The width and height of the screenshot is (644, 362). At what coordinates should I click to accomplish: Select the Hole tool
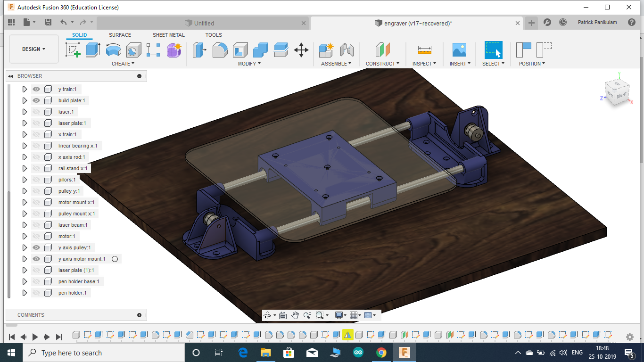pos(133,49)
